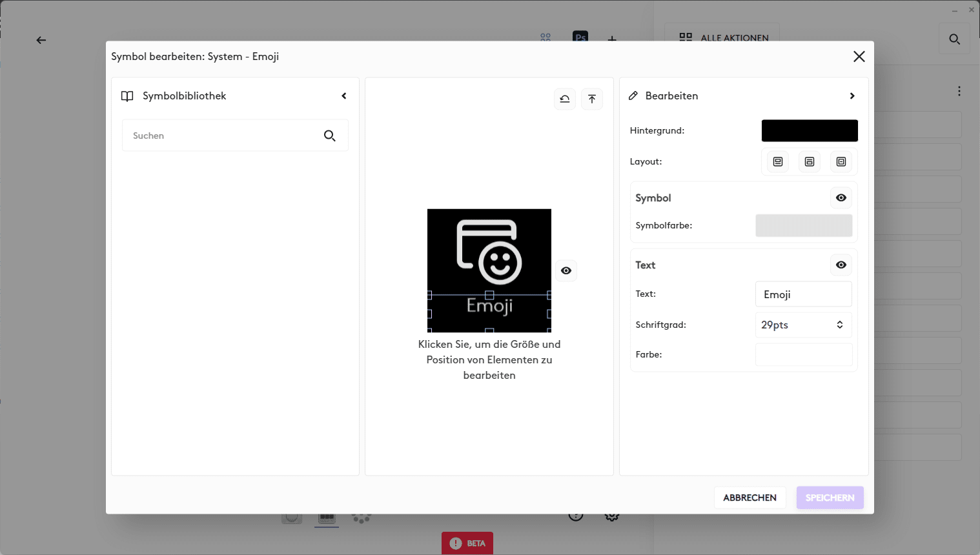
Task: Click the pencil icon next to Bearbeiten
Action: click(x=633, y=96)
